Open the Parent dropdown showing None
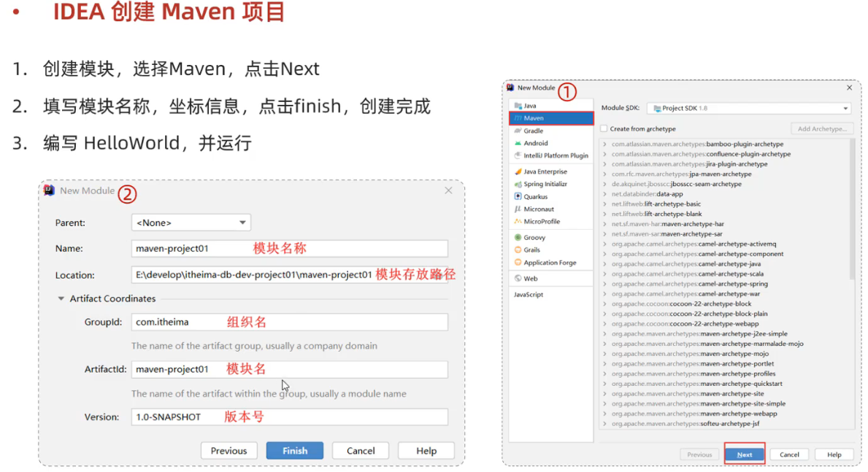 pos(191,223)
